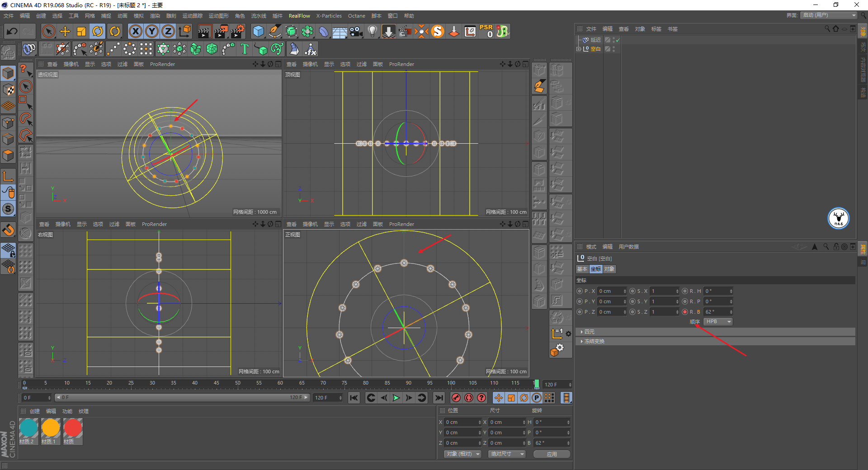Image resolution: width=868 pixels, height=470 pixels.
Task: Click the R.B 62° rotation field
Action: (x=716, y=312)
